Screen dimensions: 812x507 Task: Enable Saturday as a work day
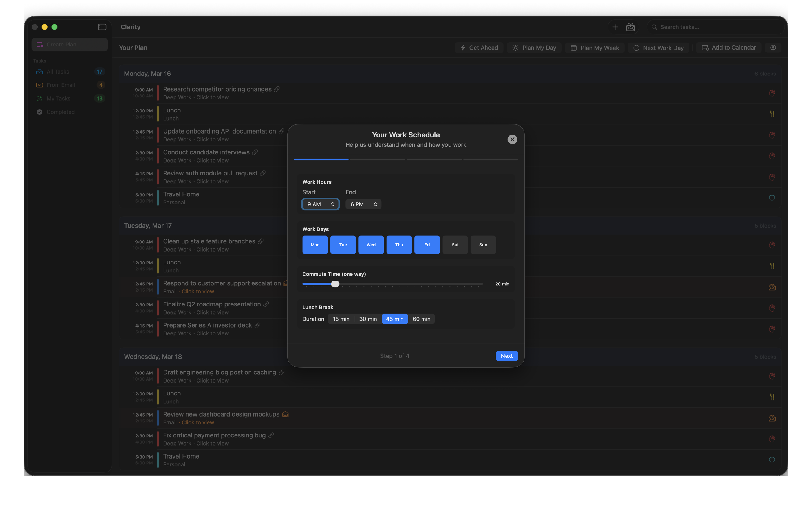(x=455, y=245)
